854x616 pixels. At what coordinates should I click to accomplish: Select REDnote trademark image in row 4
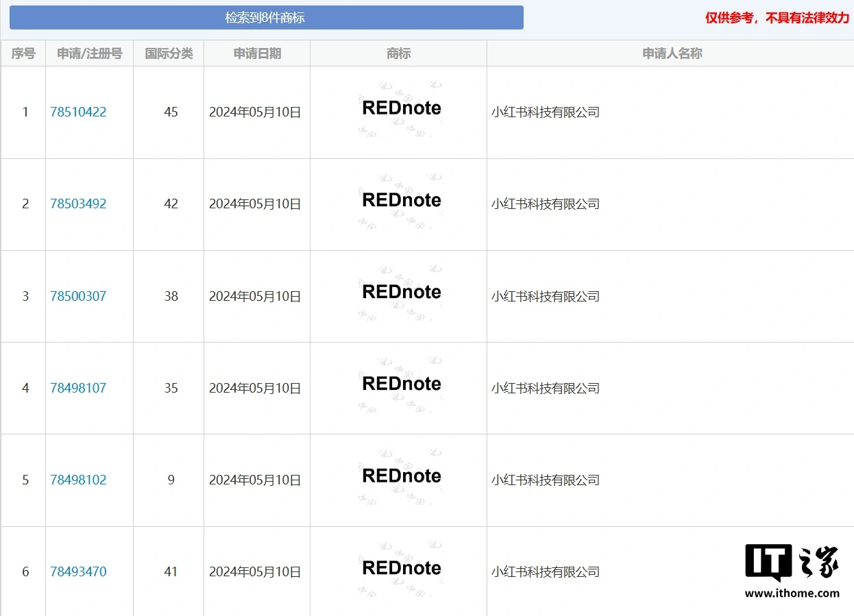point(402,384)
